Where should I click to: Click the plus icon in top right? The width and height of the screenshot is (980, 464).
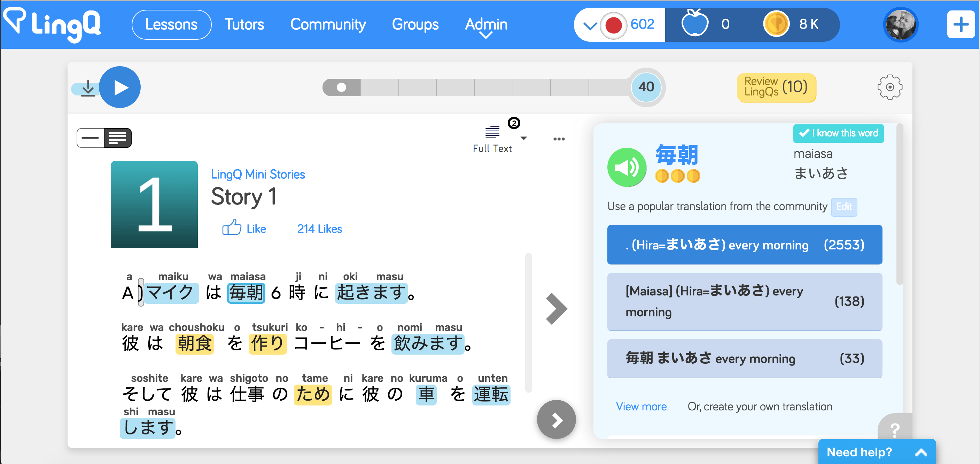[x=960, y=25]
